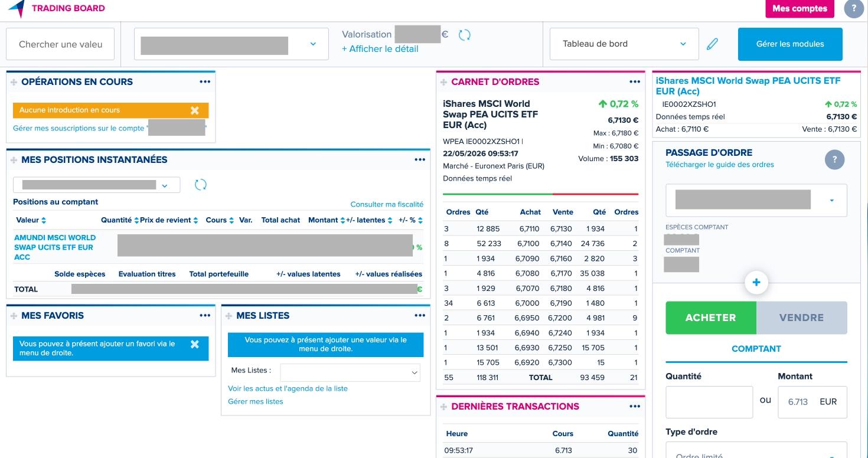Open the three-dot menu of Dernières transactions
Image resolution: width=868 pixels, height=458 pixels.
(x=635, y=407)
